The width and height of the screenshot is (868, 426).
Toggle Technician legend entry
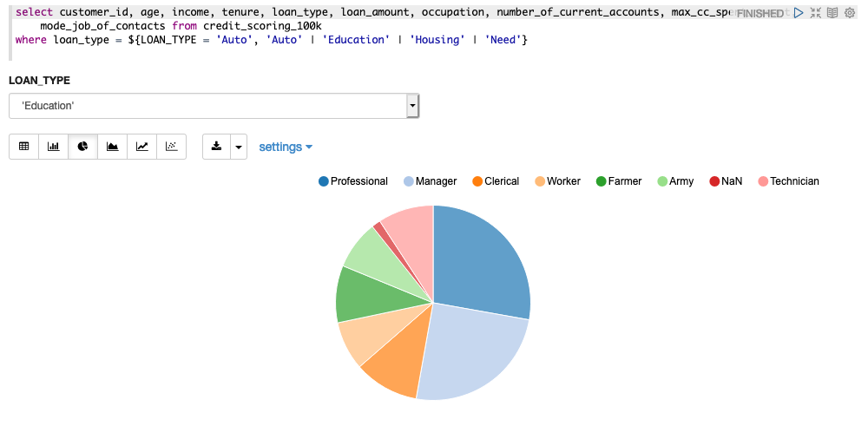point(788,181)
